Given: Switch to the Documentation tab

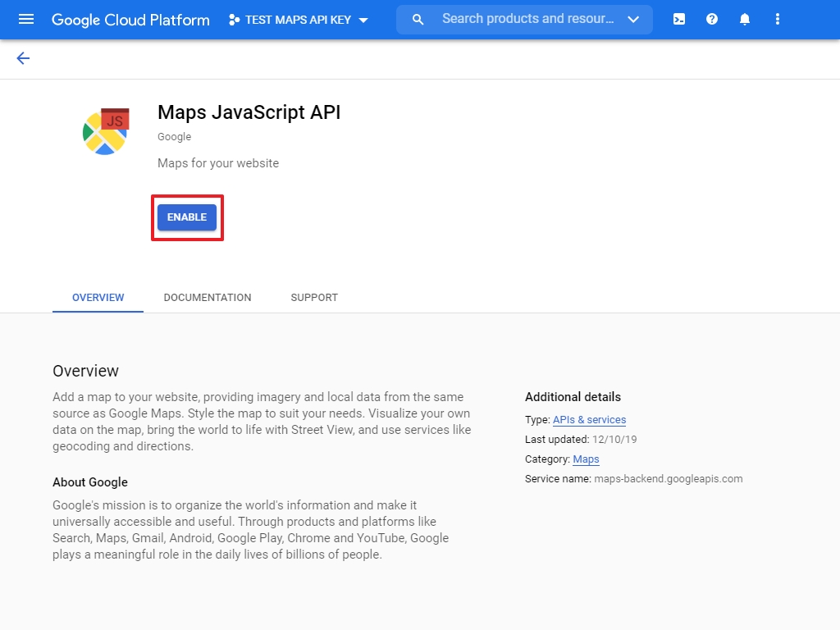Looking at the screenshot, I should [x=208, y=297].
